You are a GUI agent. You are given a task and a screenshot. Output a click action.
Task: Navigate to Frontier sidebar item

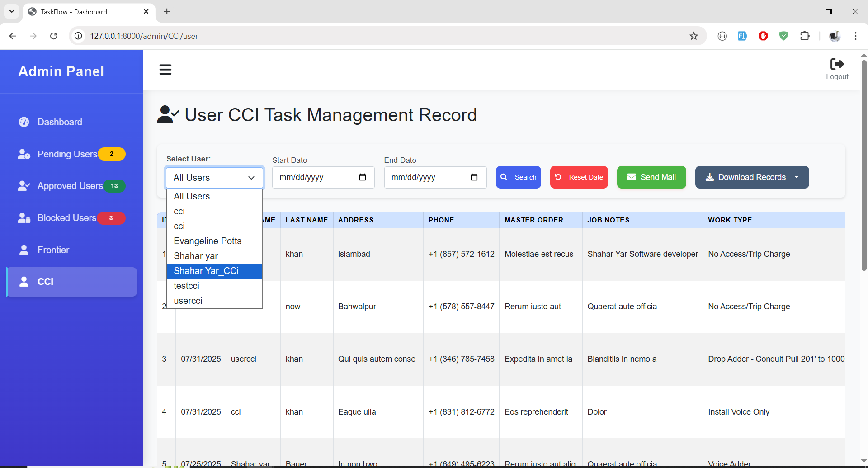pos(53,250)
